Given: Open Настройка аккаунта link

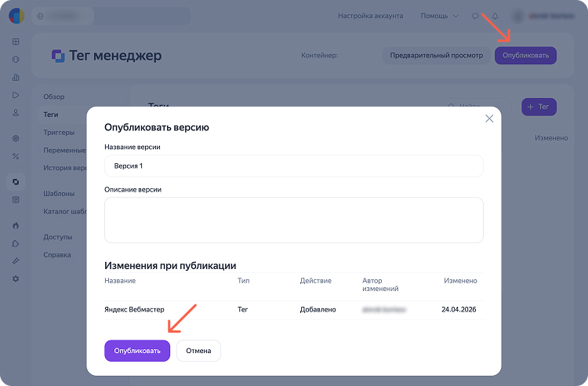Looking at the screenshot, I should (x=370, y=16).
